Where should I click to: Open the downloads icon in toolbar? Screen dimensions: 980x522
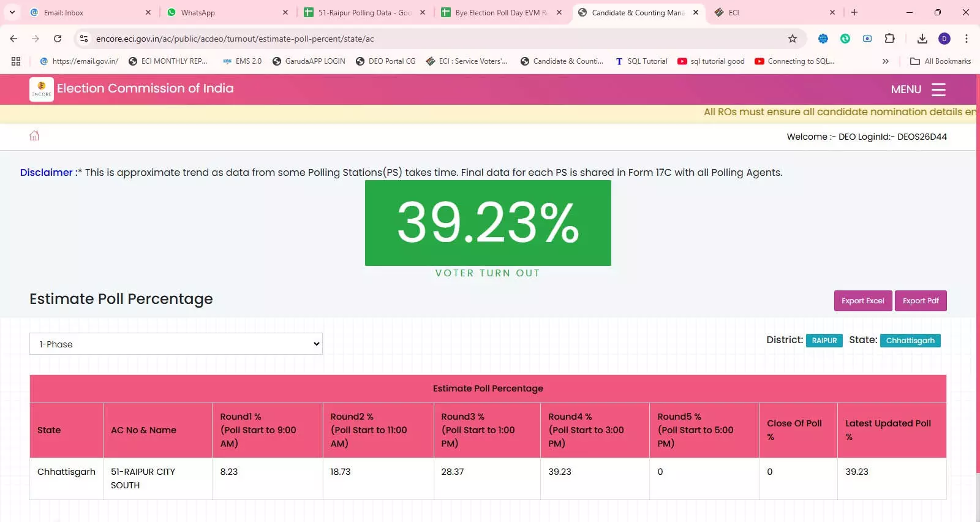(922, 39)
